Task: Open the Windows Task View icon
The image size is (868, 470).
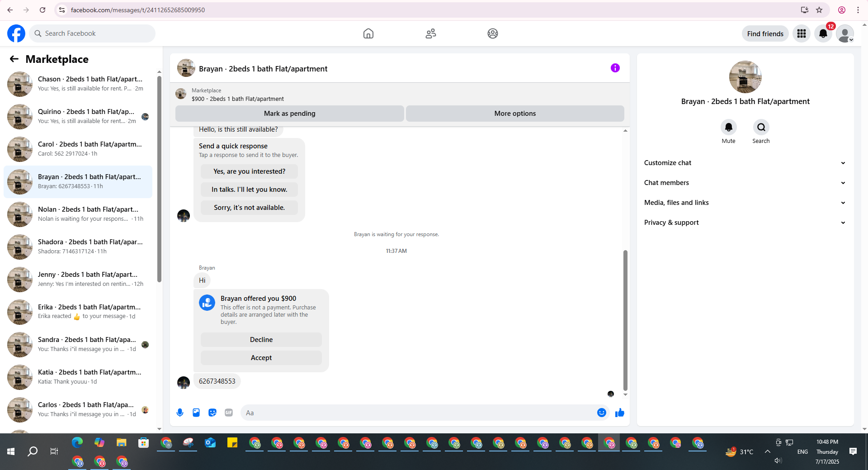Action: [x=54, y=451]
